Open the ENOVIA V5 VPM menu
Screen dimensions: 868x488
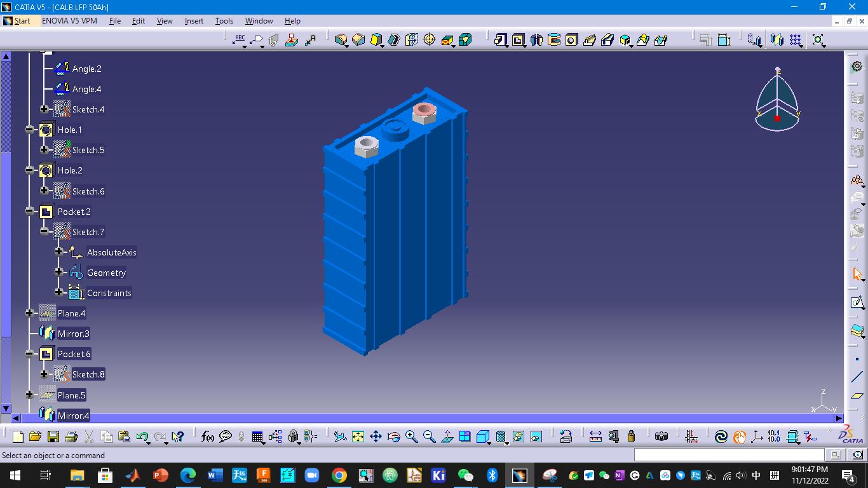click(x=69, y=21)
